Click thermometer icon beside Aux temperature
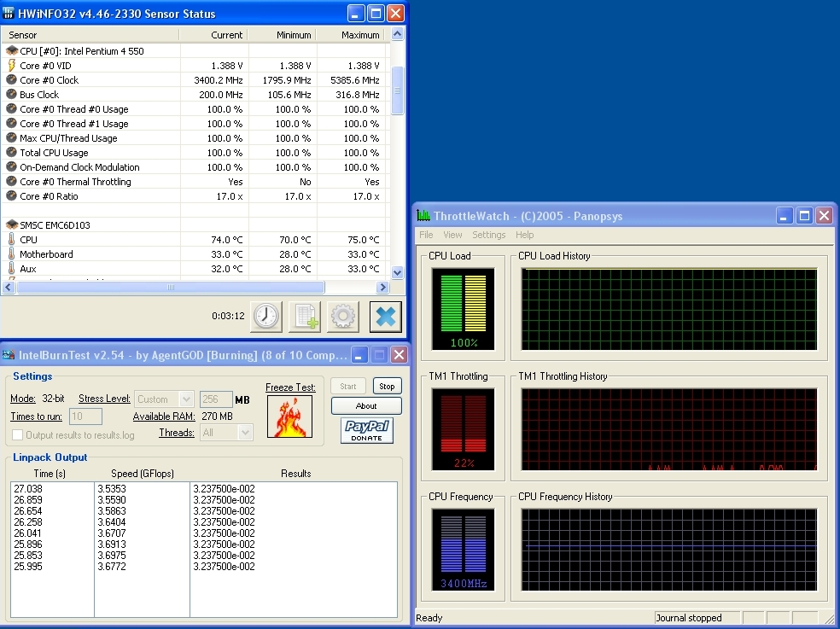 click(12, 269)
